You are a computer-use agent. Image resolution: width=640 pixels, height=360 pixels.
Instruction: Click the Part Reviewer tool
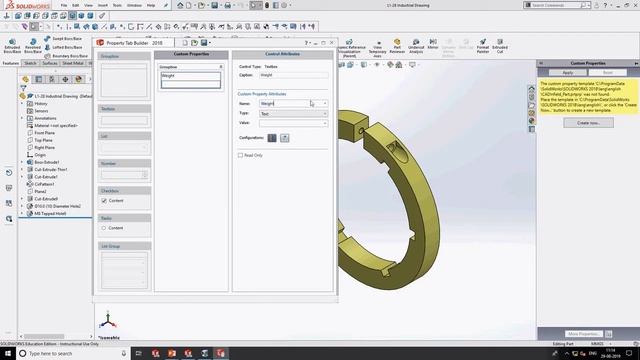tap(397, 46)
